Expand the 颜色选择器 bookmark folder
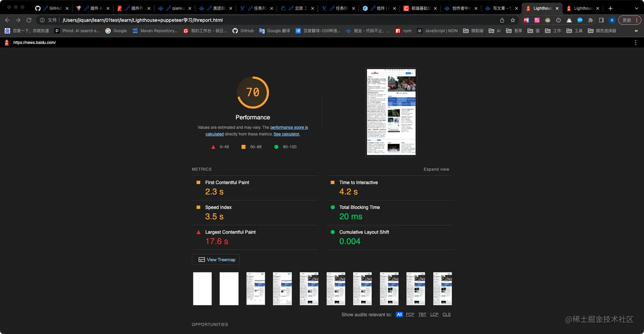The width and height of the screenshot is (644, 334). (602, 31)
